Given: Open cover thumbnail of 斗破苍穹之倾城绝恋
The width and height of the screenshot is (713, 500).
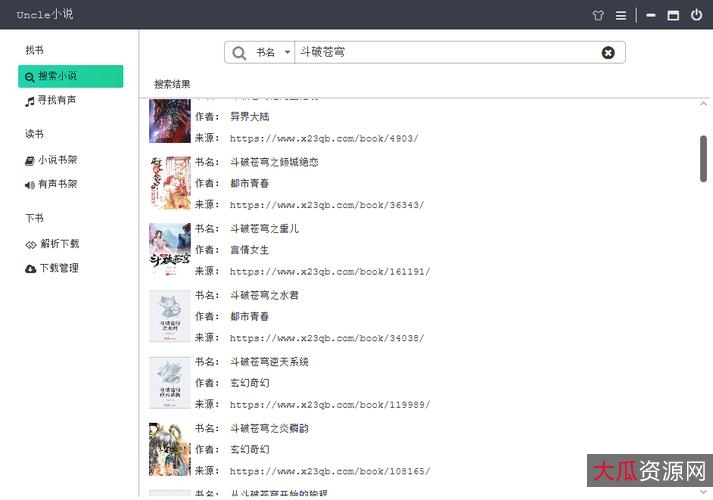Looking at the screenshot, I should (170, 183).
